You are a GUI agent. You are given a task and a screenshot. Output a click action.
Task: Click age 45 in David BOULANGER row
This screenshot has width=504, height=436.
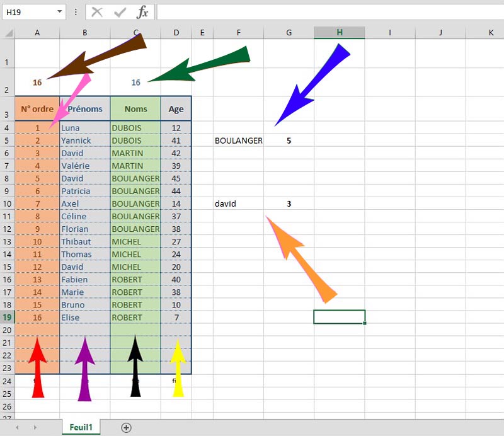pyautogui.click(x=176, y=178)
